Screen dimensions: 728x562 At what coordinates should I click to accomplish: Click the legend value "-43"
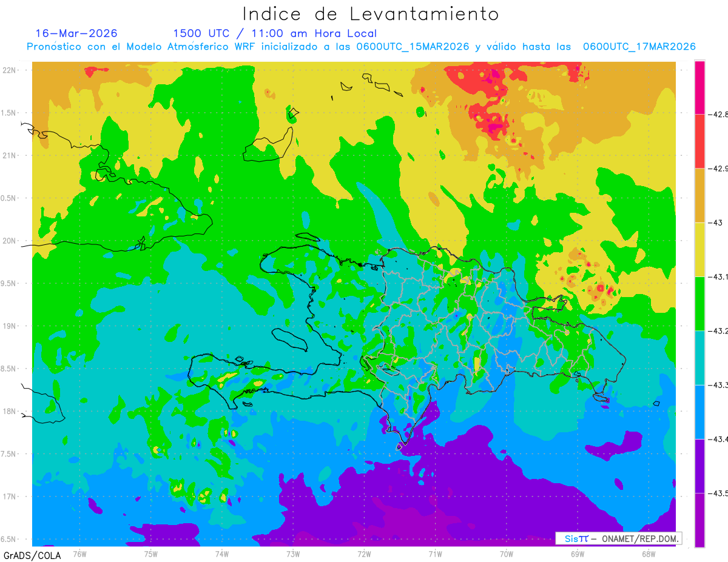click(714, 222)
